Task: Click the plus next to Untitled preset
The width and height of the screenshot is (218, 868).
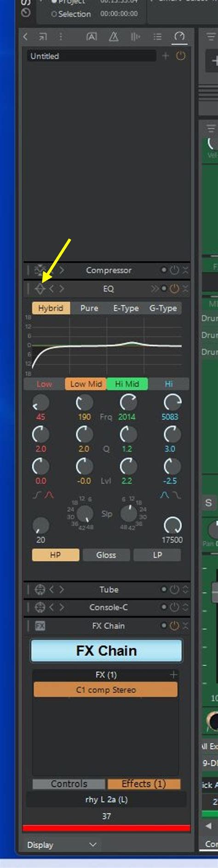Action: 166,56
